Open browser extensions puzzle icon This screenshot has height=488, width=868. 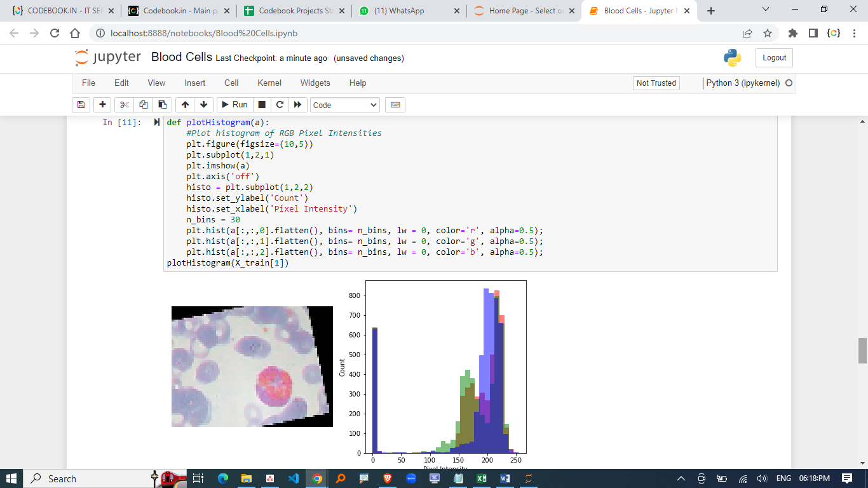coord(792,33)
